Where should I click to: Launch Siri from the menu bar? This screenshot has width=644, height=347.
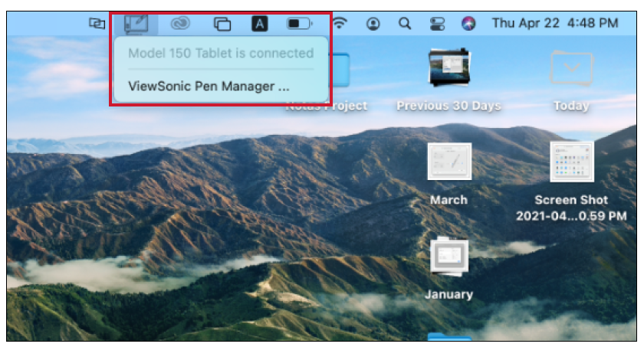click(469, 25)
